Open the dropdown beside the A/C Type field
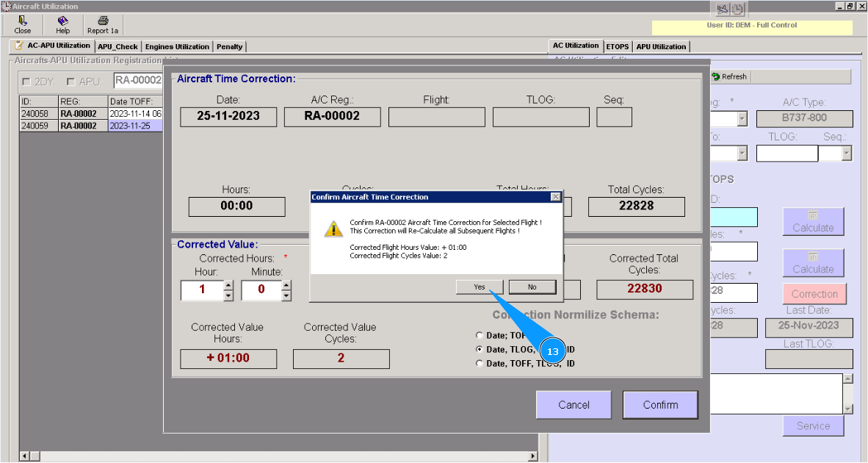 [742, 118]
